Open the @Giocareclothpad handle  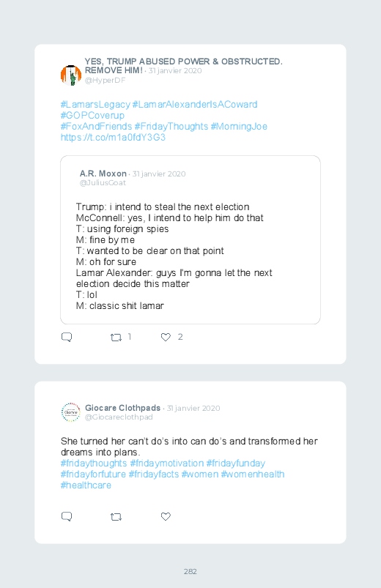[119, 417]
